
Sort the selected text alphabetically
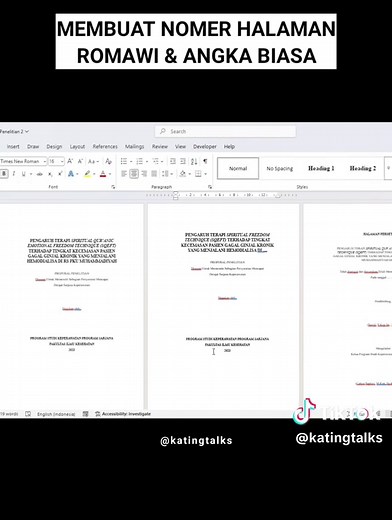pos(194,161)
